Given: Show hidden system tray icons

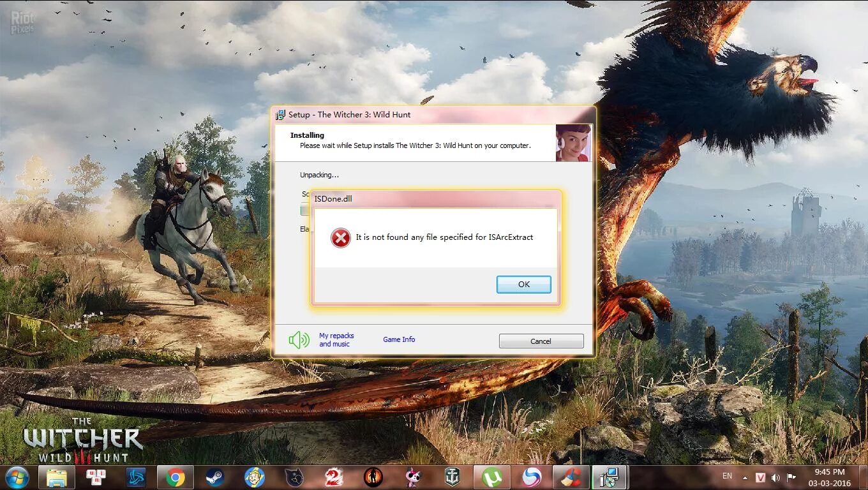Looking at the screenshot, I should [x=745, y=477].
